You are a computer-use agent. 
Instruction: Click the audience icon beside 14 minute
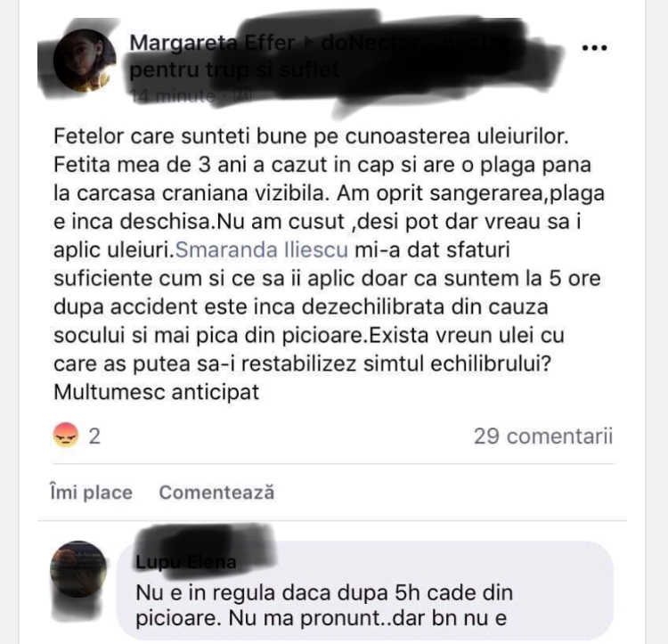[246, 95]
